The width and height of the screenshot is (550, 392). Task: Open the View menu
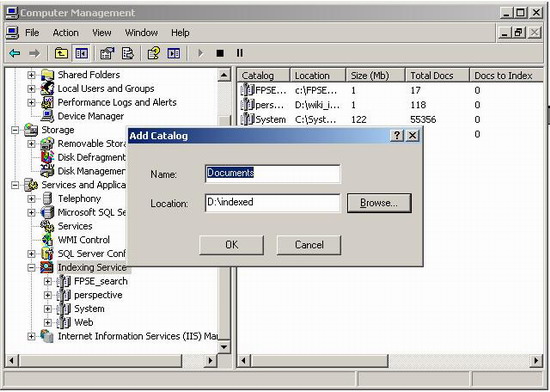click(102, 33)
